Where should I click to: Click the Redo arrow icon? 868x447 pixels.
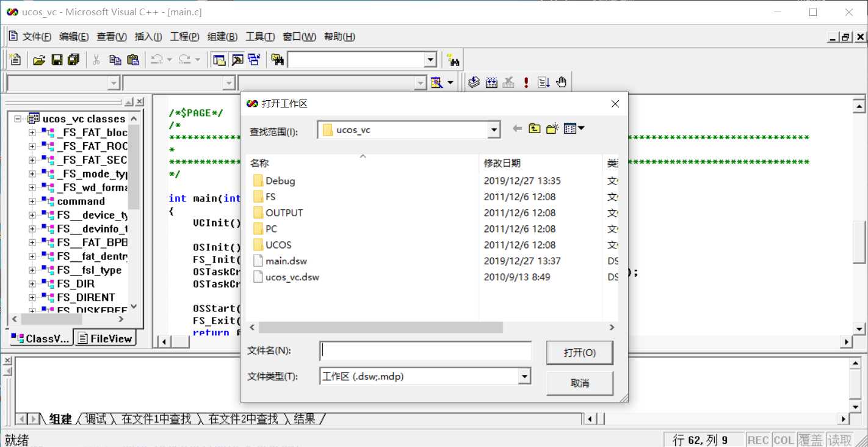point(184,59)
